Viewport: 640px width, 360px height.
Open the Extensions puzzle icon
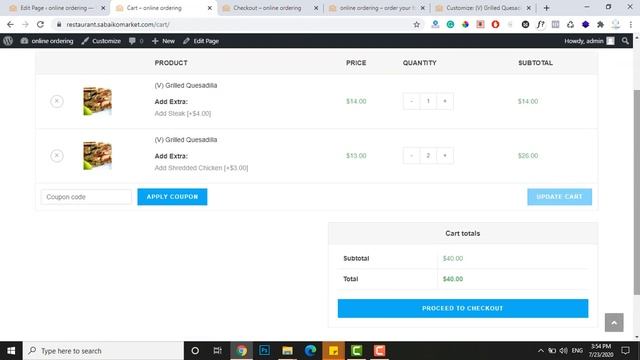pos(600,24)
